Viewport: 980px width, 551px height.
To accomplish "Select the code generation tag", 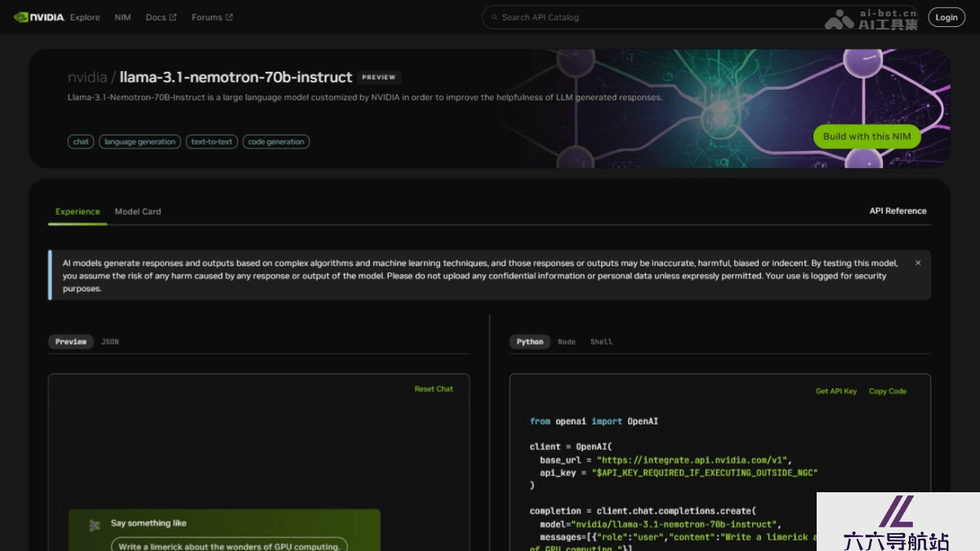I will 276,142.
